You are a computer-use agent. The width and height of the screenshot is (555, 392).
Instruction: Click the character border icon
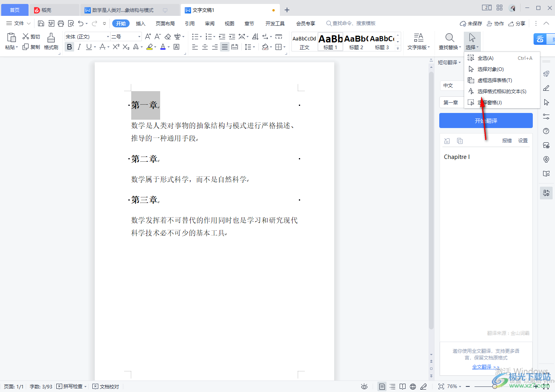176,47
